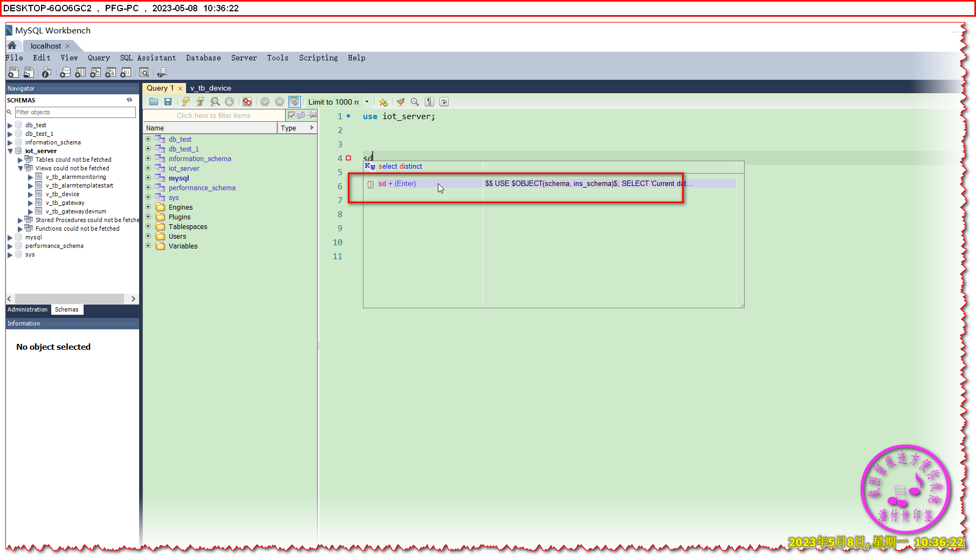
Task: Reconnect to DBMS icon
Action: point(162,72)
